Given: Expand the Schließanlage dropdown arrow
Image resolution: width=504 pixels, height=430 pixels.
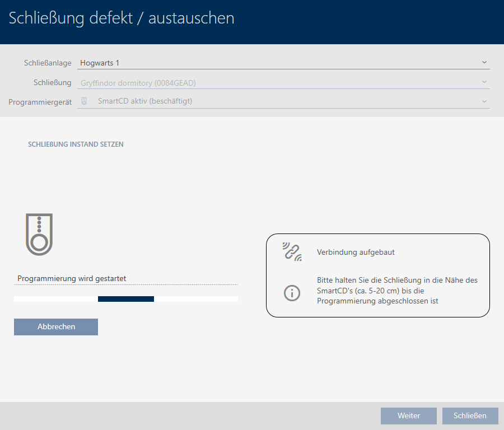Looking at the screenshot, I should coord(484,63).
